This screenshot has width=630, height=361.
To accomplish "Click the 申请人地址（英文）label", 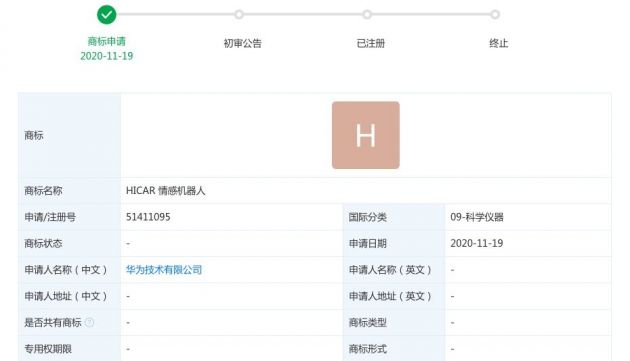I will tap(390, 296).
